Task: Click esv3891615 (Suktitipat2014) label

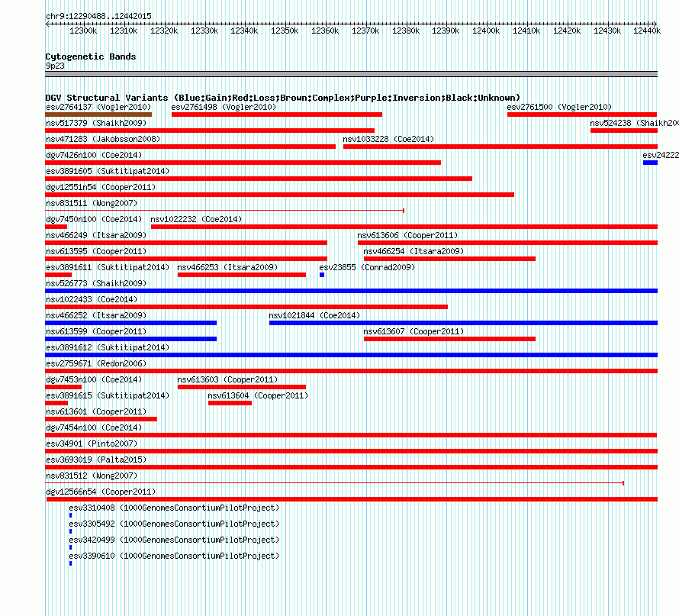Action: click(x=108, y=395)
